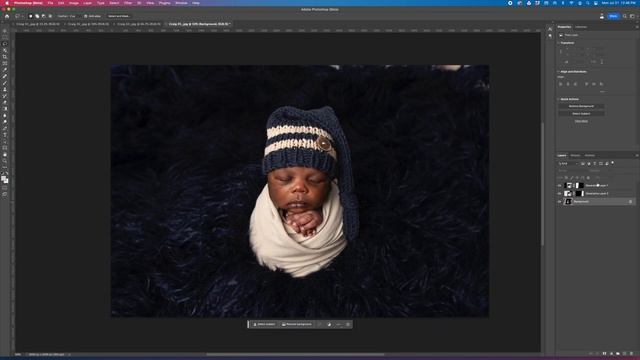The width and height of the screenshot is (640, 360).
Task: Open the workspace switcher at top right
Action: [632, 16]
